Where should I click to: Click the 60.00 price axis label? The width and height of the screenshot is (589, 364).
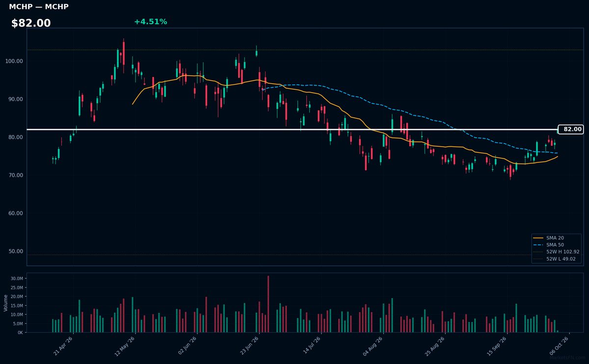16,213
